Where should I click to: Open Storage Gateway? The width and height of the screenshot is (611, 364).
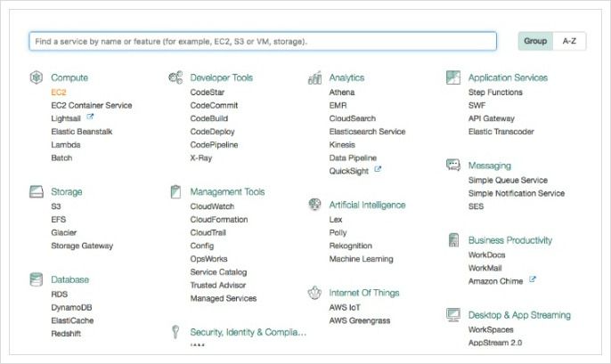coord(82,246)
